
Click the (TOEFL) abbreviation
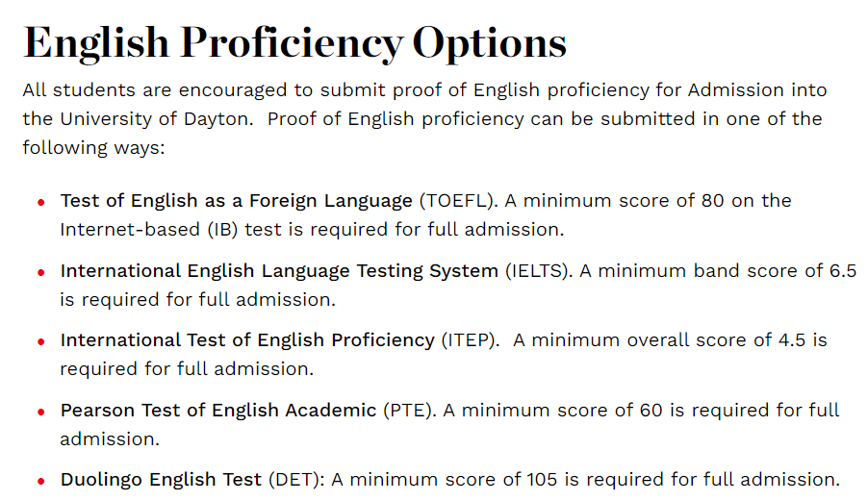[x=456, y=201]
